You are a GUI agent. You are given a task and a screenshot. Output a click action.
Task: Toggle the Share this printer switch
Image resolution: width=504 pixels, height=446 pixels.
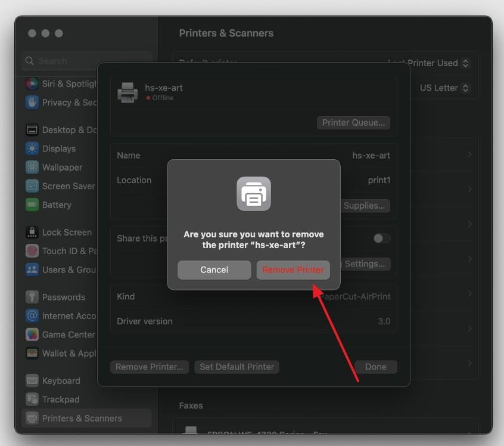coord(382,239)
